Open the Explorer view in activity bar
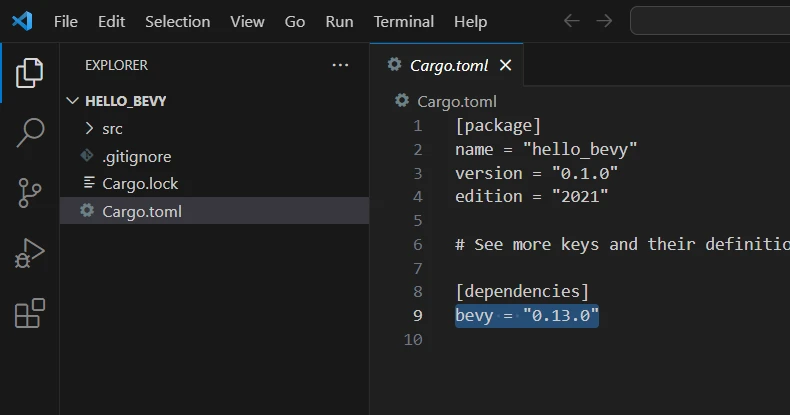 (x=30, y=72)
